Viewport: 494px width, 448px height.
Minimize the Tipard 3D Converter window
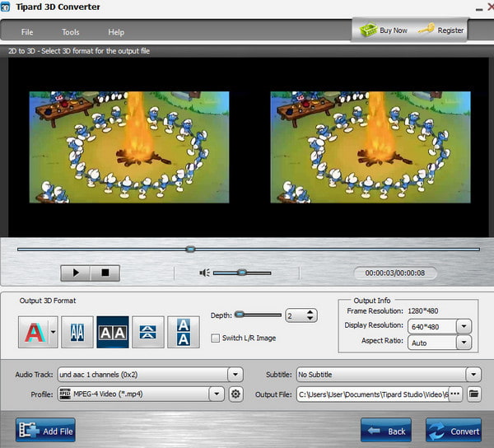pyautogui.click(x=479, y=9)
